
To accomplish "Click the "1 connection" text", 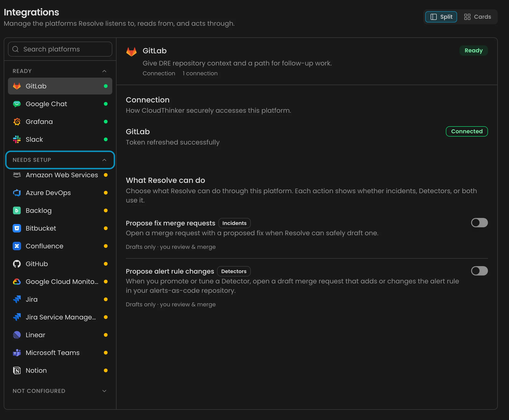I will click(x=200, y=73).
